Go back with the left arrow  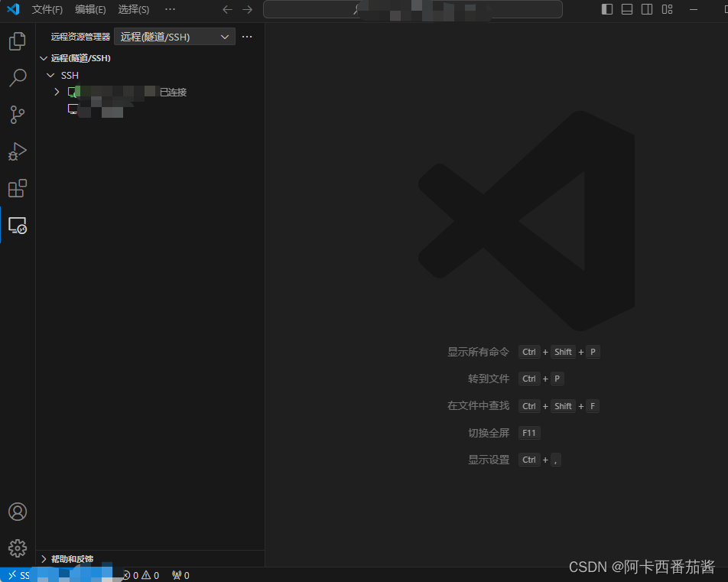pos(227,9)
